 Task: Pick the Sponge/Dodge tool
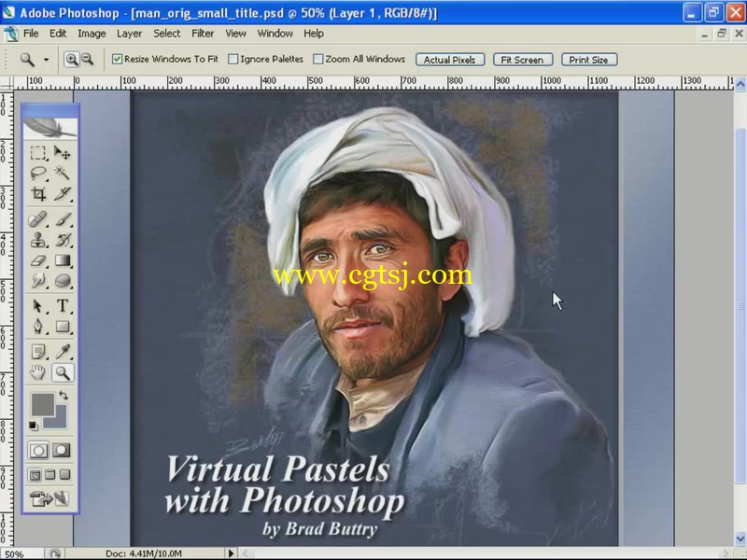[62, 281]
